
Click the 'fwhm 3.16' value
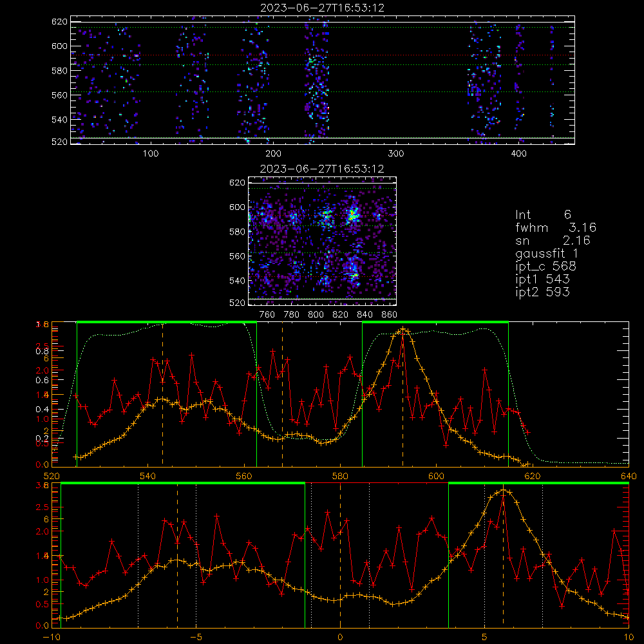pos(556,227)
